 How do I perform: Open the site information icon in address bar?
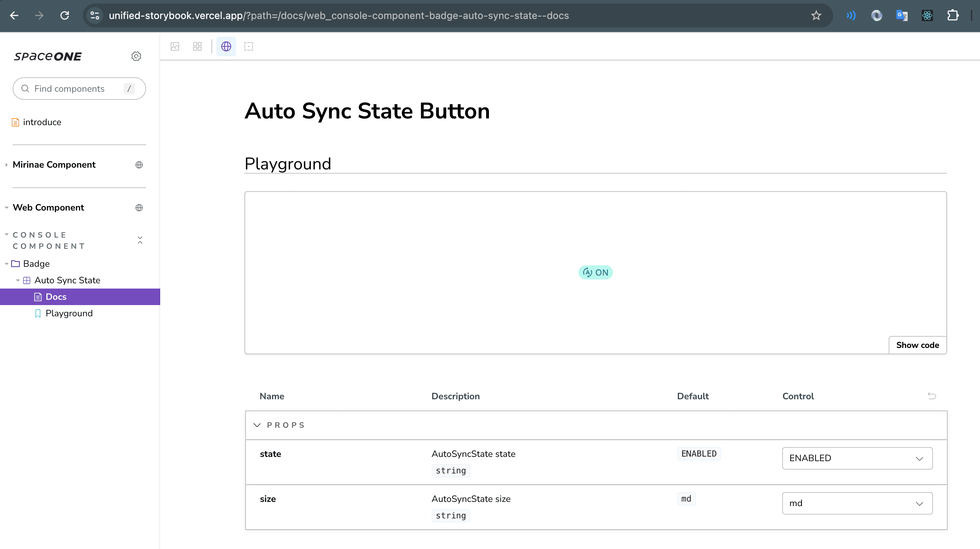95,15
